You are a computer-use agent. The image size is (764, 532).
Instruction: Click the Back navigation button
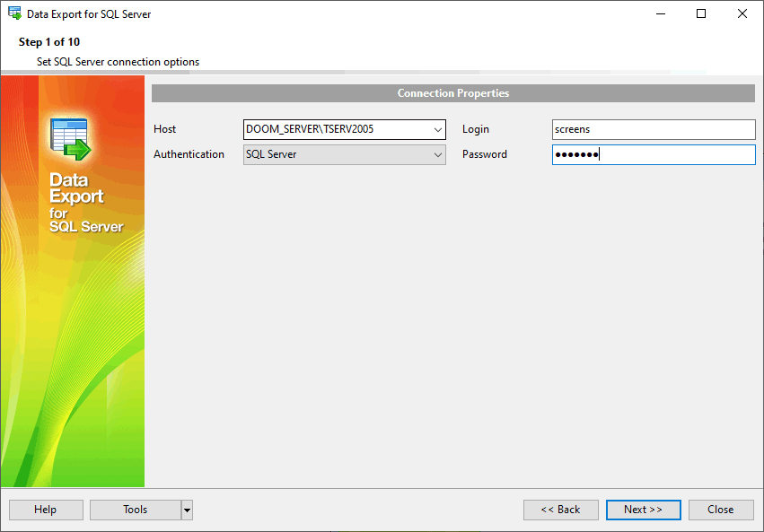pyautogui.click(x=560, y=510)
